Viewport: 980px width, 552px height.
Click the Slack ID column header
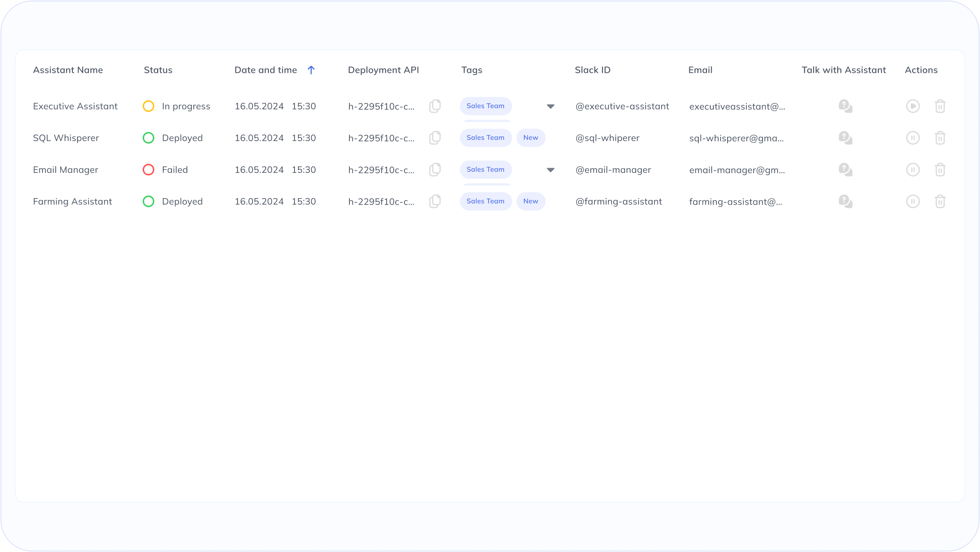[592, 70]
